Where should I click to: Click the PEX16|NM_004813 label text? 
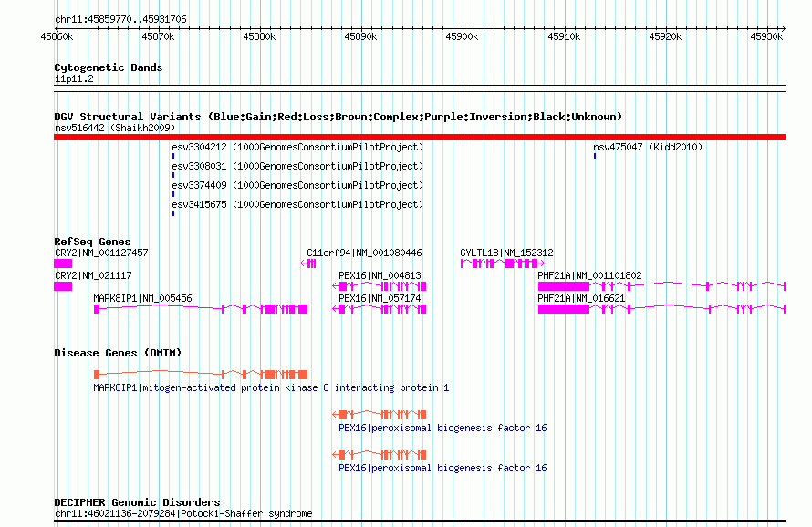coord(380,276)
